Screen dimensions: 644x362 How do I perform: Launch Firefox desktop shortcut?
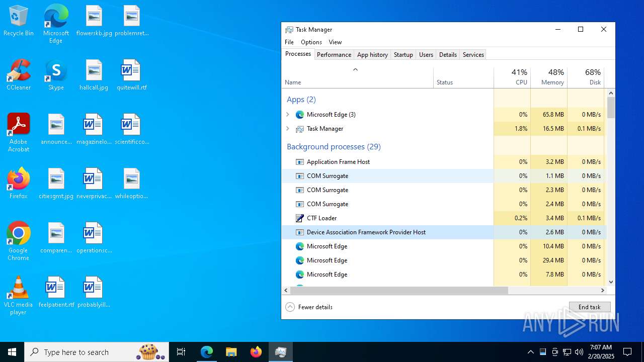[19, 184]
